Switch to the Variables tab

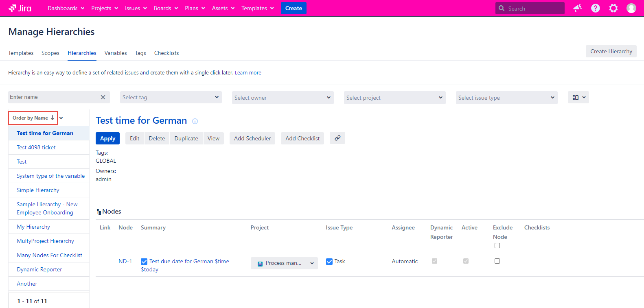[x=116, y=53]
